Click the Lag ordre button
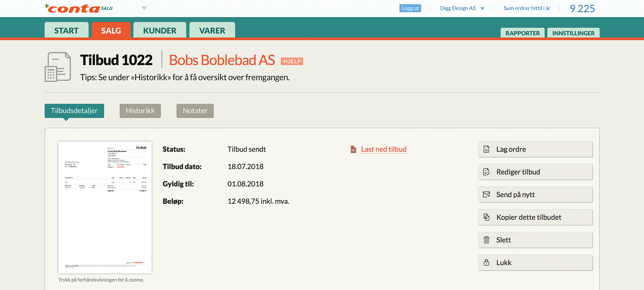This screenshot has width=644, height=290. 535,149
